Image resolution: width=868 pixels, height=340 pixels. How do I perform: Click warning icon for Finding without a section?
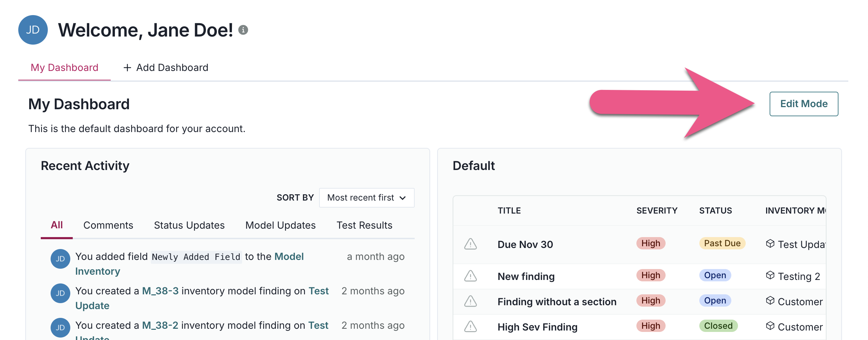click(470, 301)
